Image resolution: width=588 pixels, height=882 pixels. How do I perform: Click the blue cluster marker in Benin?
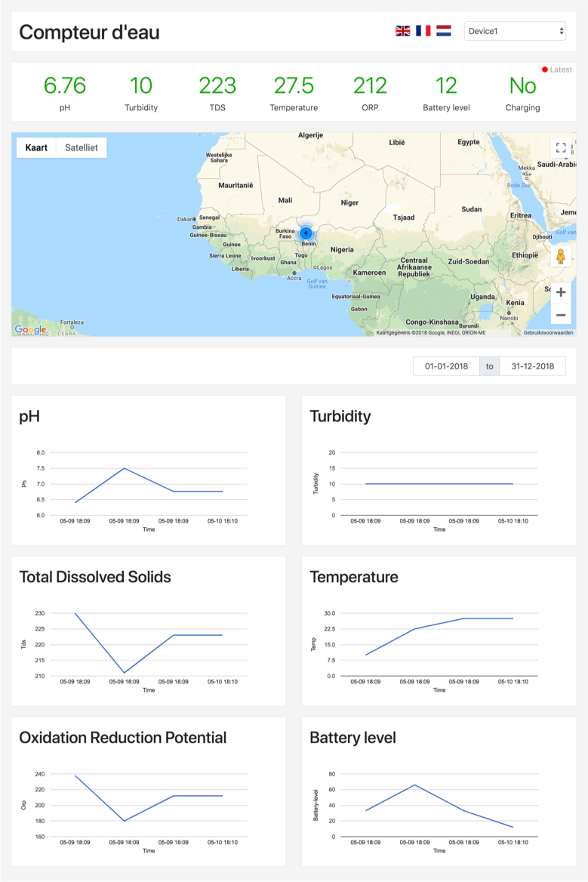coord(306,233)
